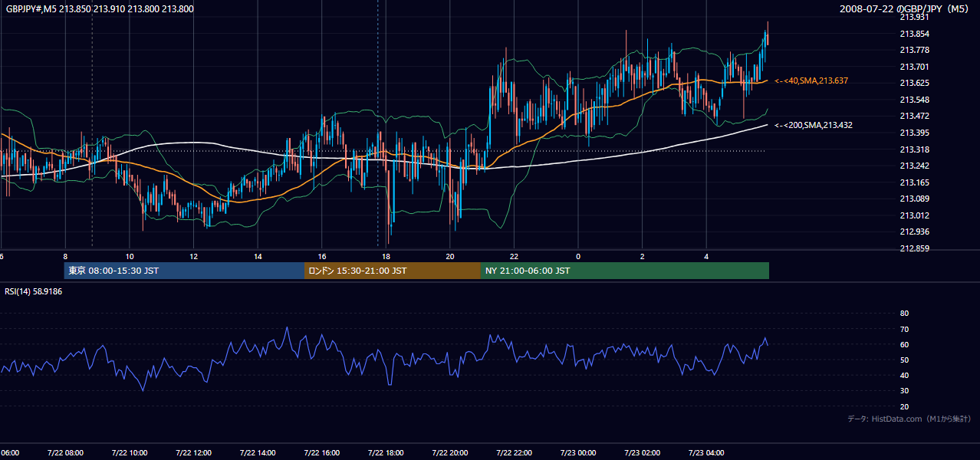Click the RSI(14) 58.9186 indicator label
Image resolution: width=980 pixels, height=460 pixels.
tap(34, 291)
